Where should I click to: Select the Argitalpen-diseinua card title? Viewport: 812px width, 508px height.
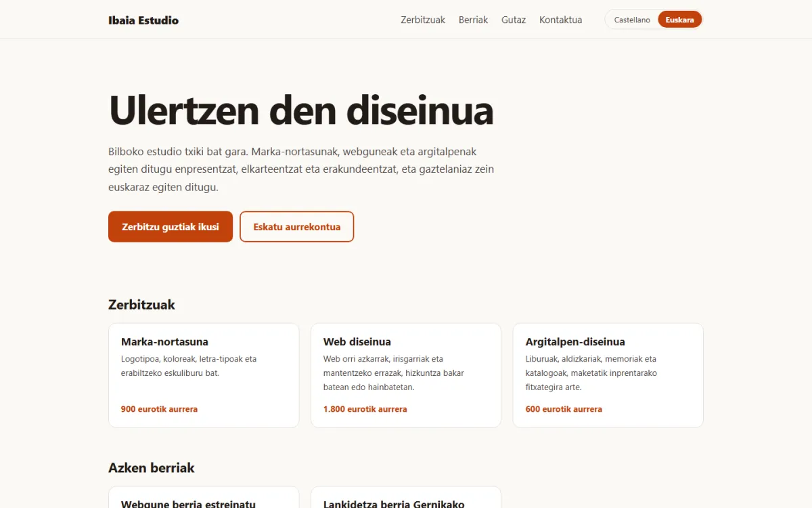click(x=575, y=342)
